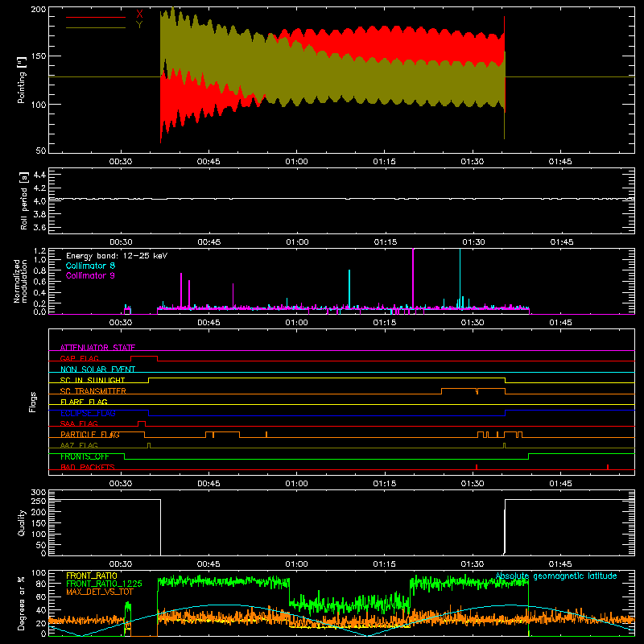Click the 00:30 tick under the Pointing plot
Screen dimensions: 644x644
(121, 162)
